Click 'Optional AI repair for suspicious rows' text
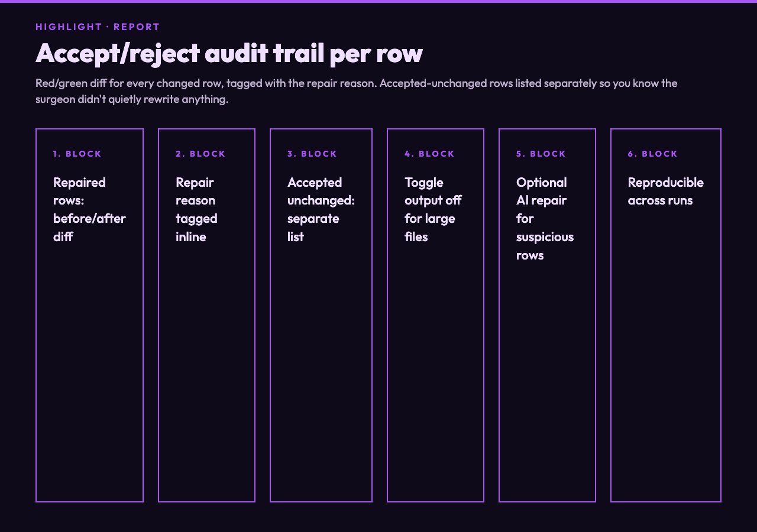 [x=545, y=219]
